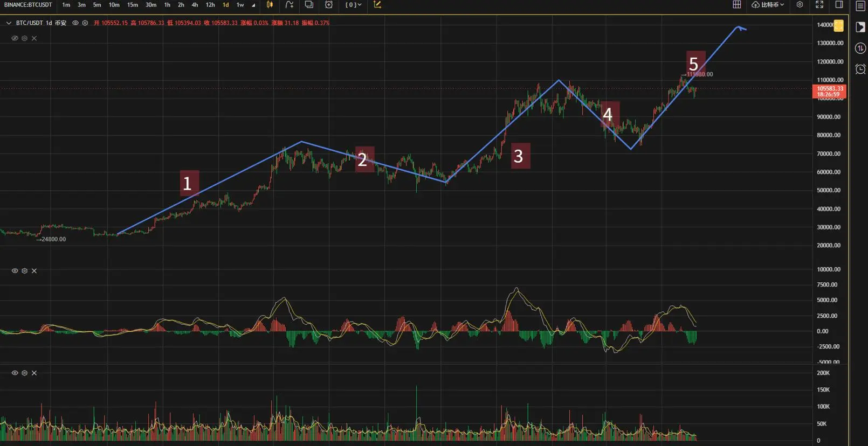Click the BTC/USDT 1d legend title
Image resolution: width=868 pixels, height=446 pixels.
pyautogui.click(x=41, y=23)
